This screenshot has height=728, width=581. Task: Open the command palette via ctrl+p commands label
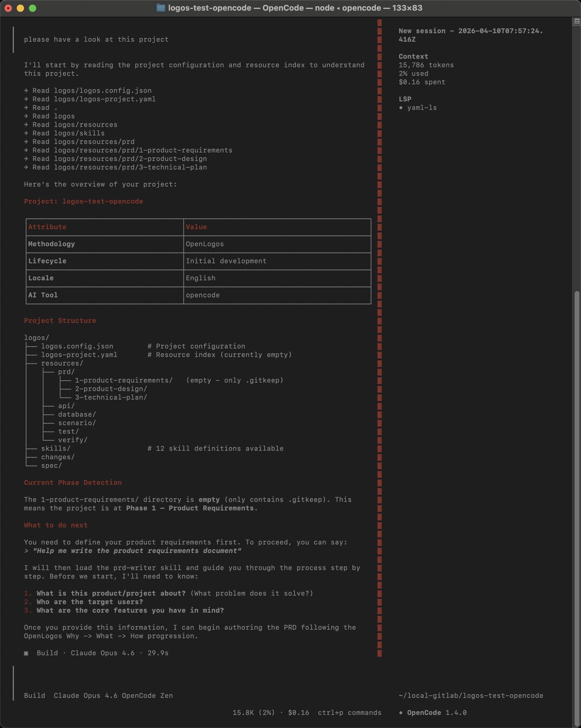click(x=349, y=712)
